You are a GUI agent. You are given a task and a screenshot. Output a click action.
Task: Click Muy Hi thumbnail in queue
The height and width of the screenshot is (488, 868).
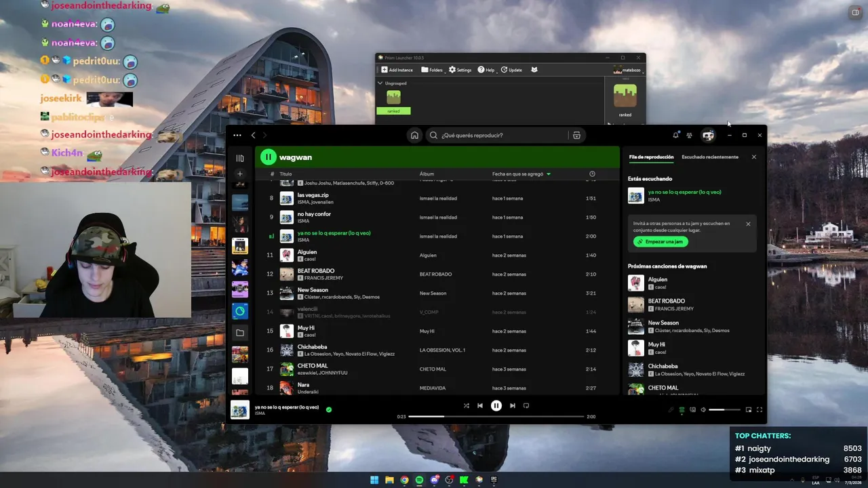(x=635, y=348)
